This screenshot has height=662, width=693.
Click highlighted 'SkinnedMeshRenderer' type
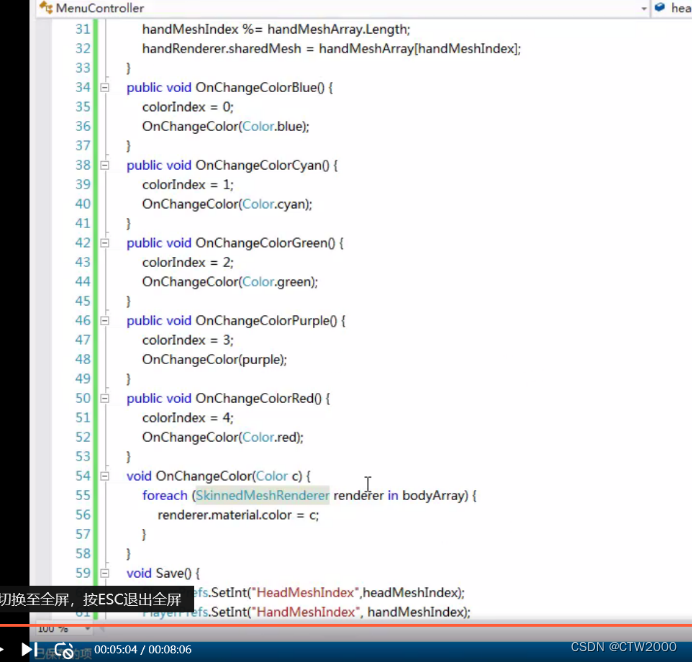click(263, 495)
